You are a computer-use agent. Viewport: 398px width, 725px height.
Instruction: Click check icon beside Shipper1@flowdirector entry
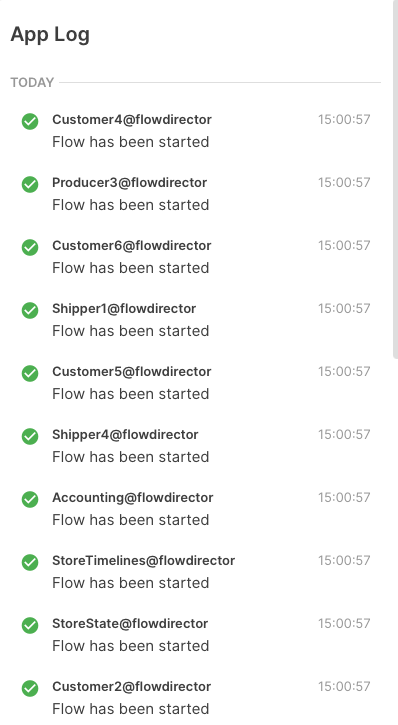pyautogui.click(x=30, y=310)
